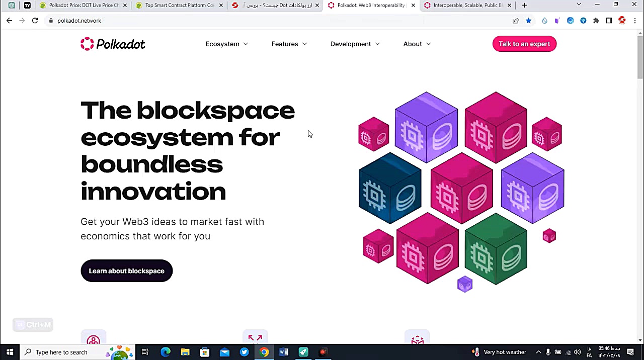644x360 pixels.
Task: Open the rocket app in taskbar
Action: pyautogui.click(x=303, y=352)
